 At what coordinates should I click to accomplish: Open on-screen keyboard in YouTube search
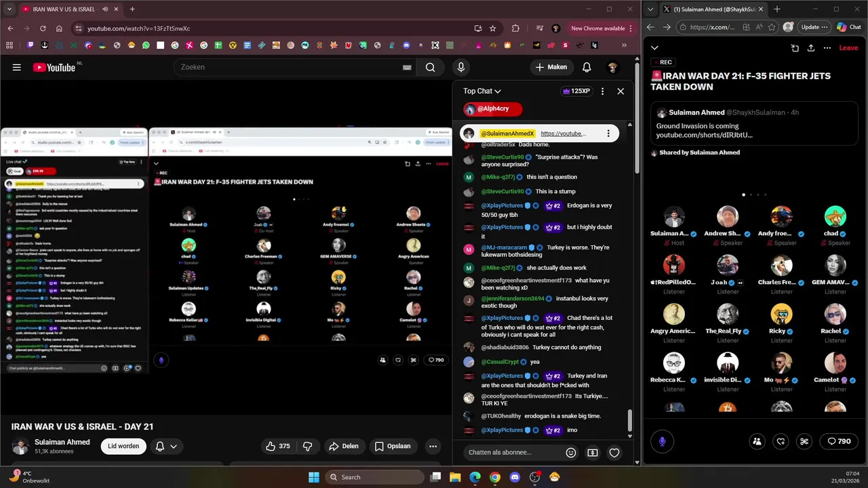(407, 67)
